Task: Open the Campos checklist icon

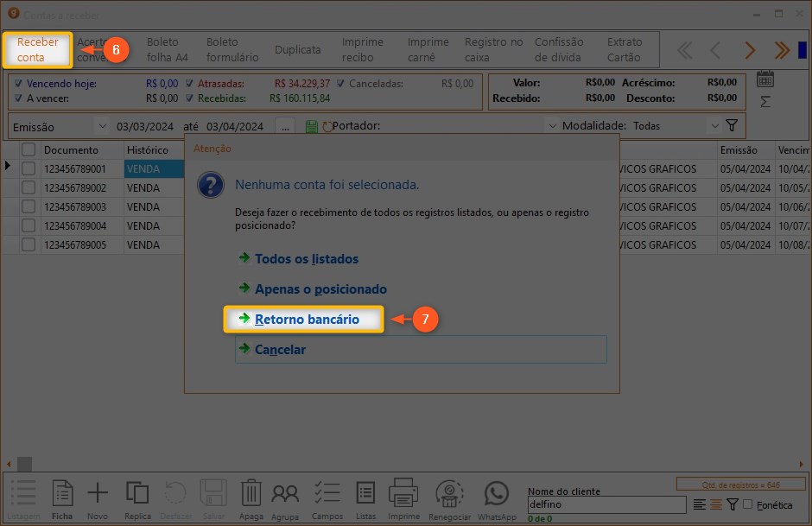Action: click(327, 496)
